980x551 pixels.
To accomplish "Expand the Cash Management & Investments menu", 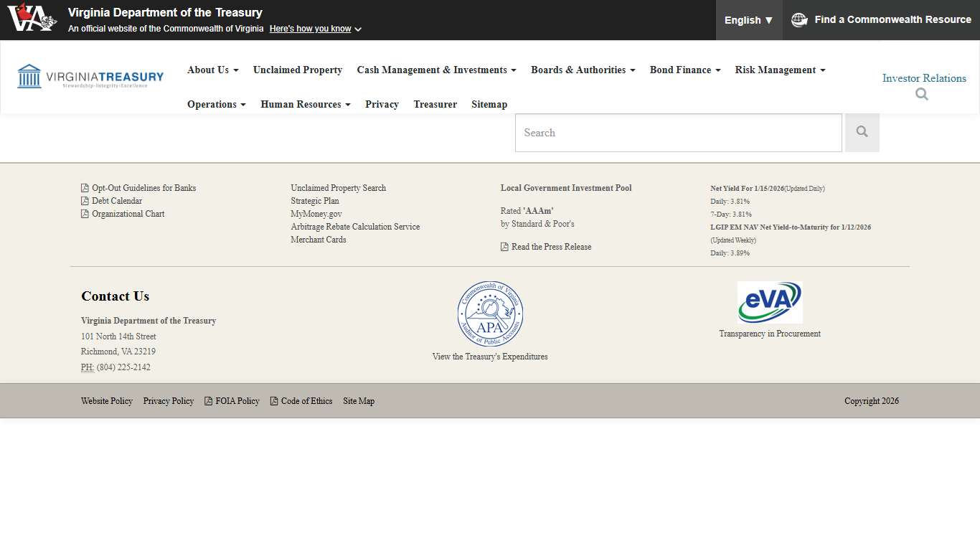I will point(436,70).
